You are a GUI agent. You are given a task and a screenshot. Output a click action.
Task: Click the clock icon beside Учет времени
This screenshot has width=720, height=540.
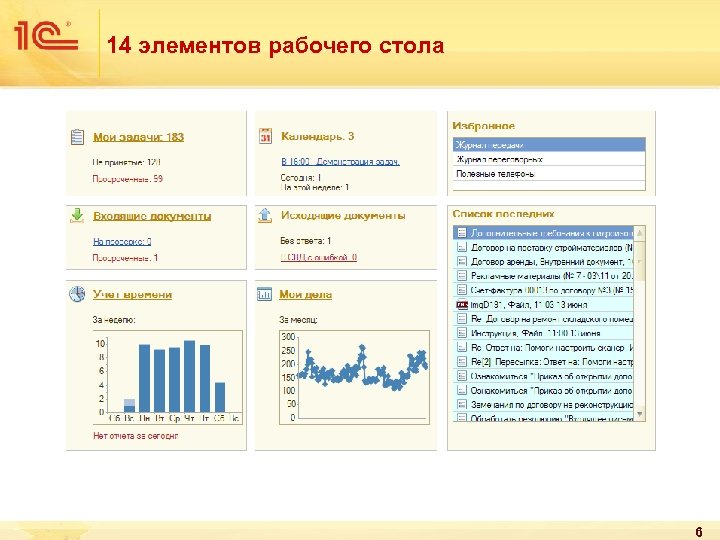click(x=77, y=294)
